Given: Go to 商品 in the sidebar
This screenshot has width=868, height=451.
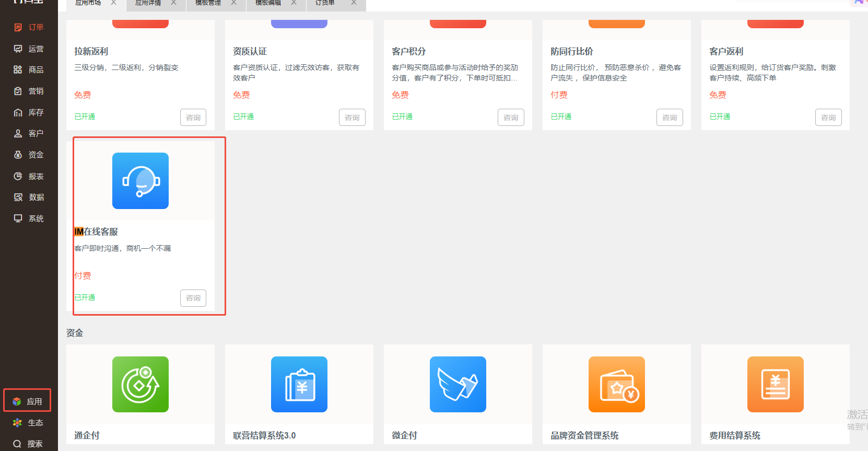Looking at the screenshot, I should click(x=29, y=70).
